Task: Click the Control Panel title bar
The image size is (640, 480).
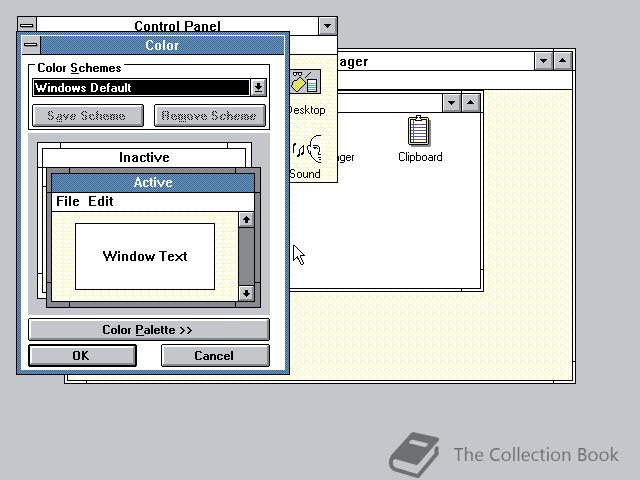Action: (x=177, y=25)
